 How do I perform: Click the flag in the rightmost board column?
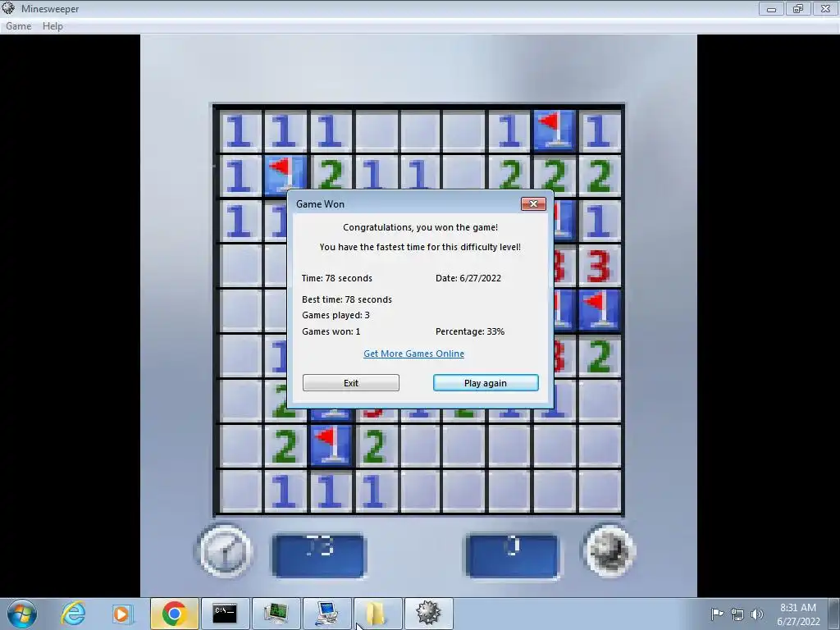coord(600,310)
